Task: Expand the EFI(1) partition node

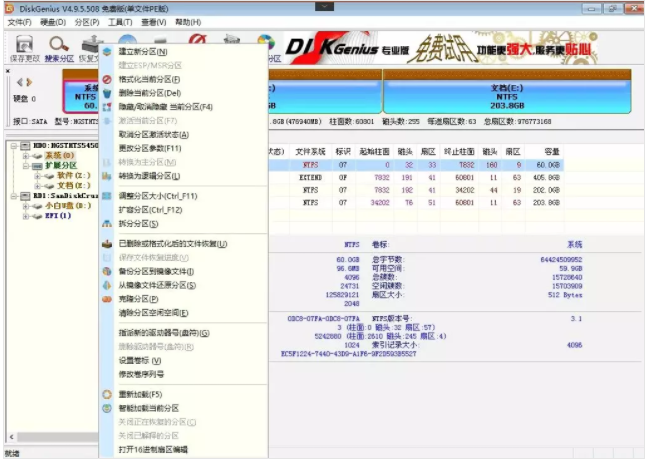Action: click(x=26, y=216)
